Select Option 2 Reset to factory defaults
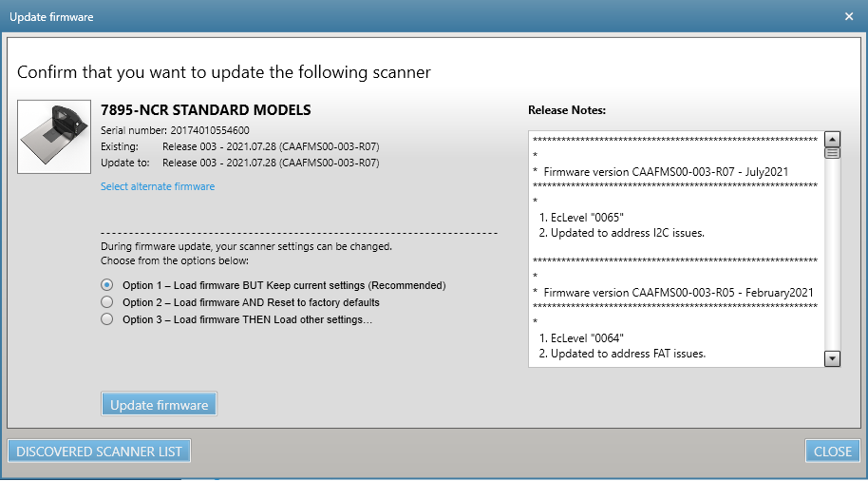 click(107, 302)
